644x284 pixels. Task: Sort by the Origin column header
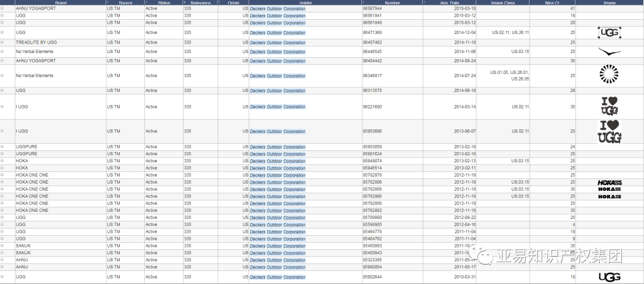pyautogui.click(x=233, y=2)
